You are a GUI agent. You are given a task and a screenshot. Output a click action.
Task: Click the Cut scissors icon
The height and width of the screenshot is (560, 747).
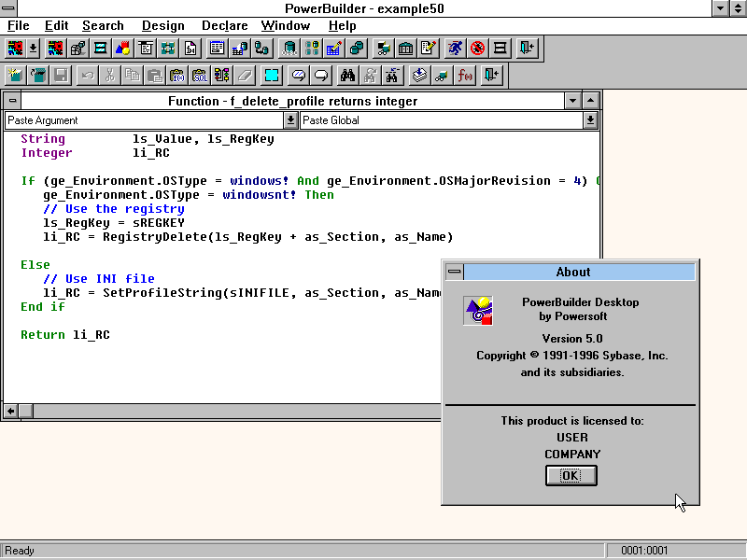(x=109, y=76)
